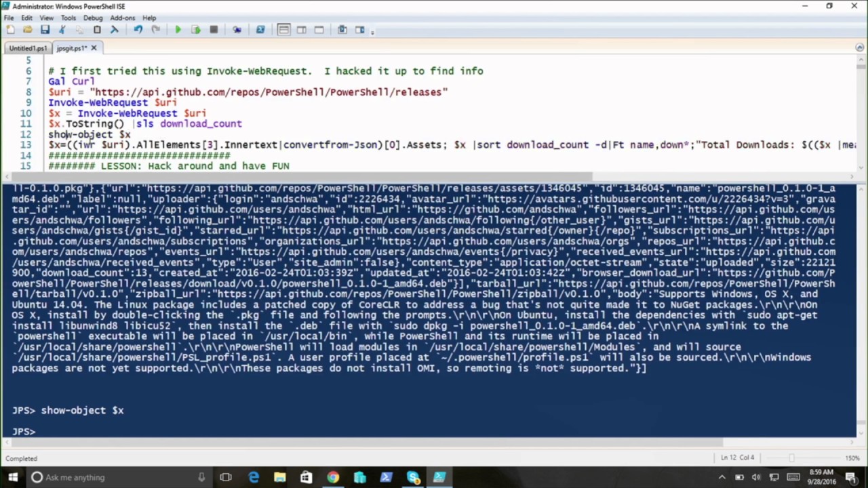Cut selection with the scissors icon
Image resolution: width=868 pixels, height=488 pixels.
(62, 30)
